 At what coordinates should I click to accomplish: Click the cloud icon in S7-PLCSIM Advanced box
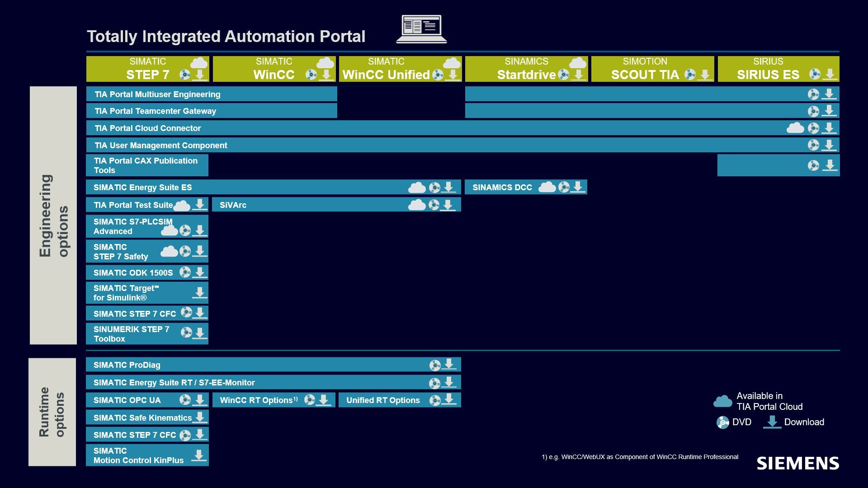pos(170,230)
